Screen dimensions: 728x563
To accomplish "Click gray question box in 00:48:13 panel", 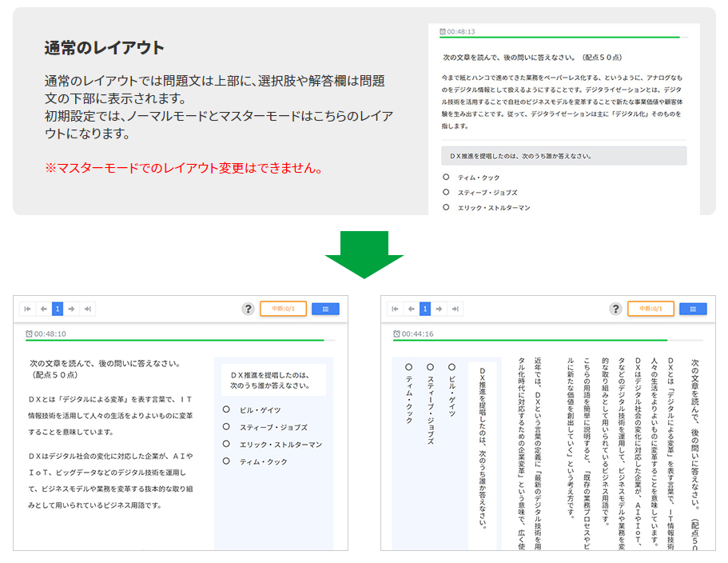I will click(564, 156).
